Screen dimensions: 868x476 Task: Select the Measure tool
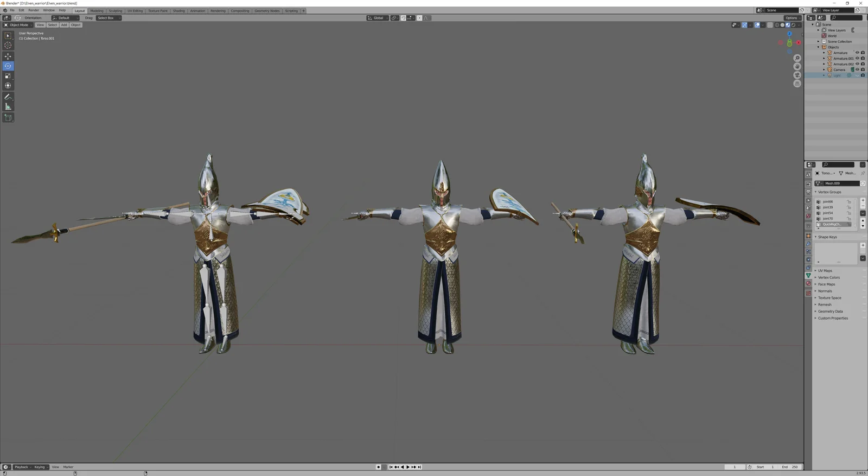(8, 106)
